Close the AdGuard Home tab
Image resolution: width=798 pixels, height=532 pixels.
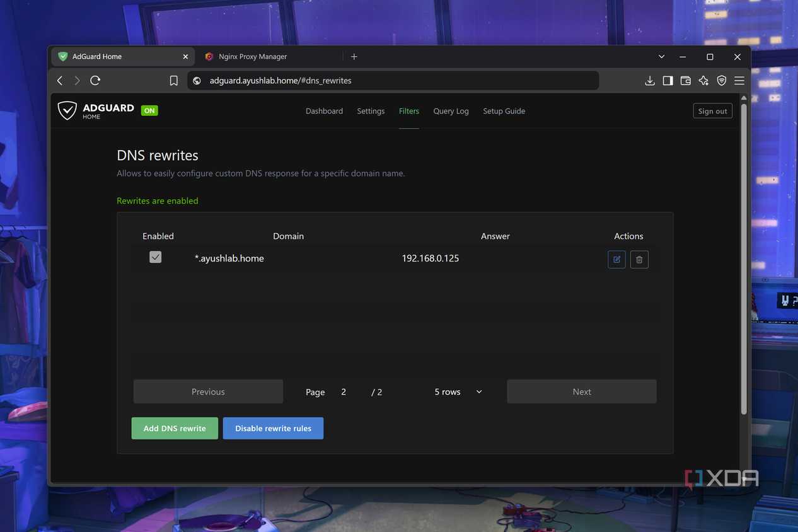(x=185, y=57)
